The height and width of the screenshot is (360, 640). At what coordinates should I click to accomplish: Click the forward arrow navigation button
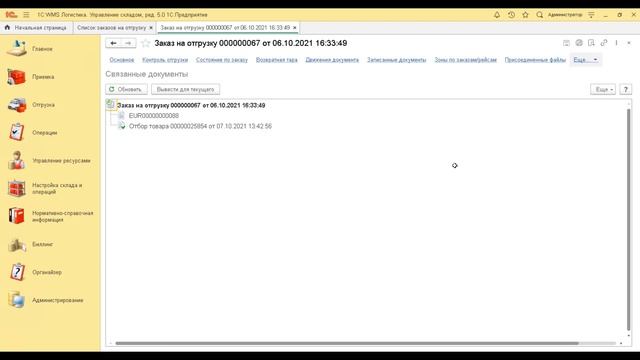coord(128,43)
